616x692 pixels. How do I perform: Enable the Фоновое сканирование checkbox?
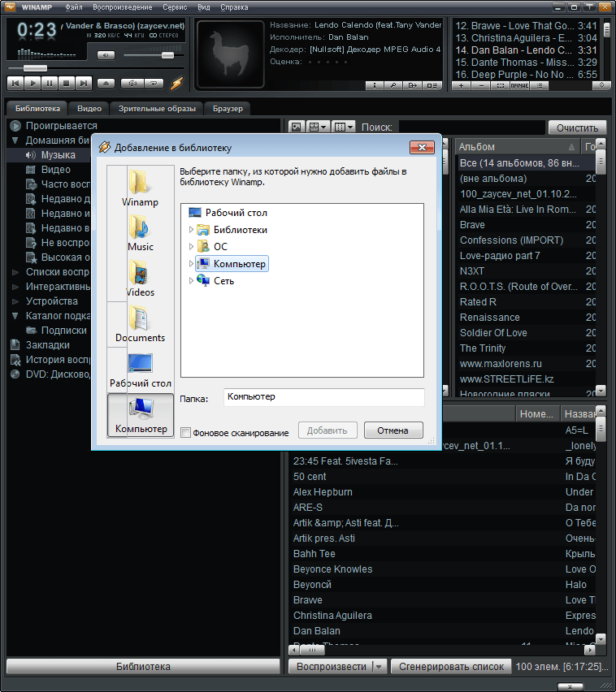[x=186, y=433]
